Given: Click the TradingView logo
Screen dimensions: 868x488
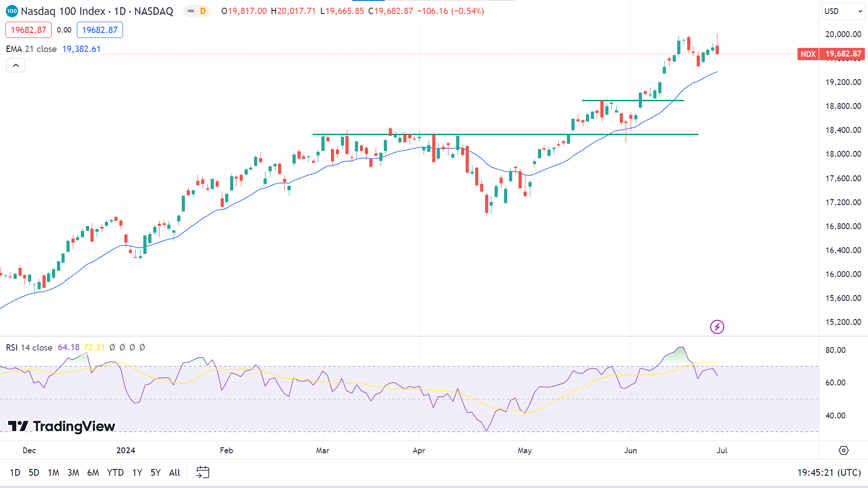Looking at the screenshot, I should point(61,426).
